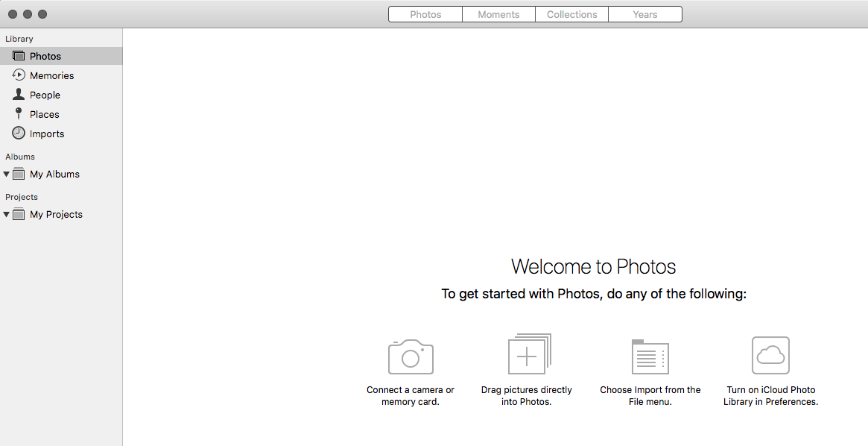The width and height of the screenshot is (868, 446).
Task: Click the iCloud cloud icon
Action: (770, 355)
